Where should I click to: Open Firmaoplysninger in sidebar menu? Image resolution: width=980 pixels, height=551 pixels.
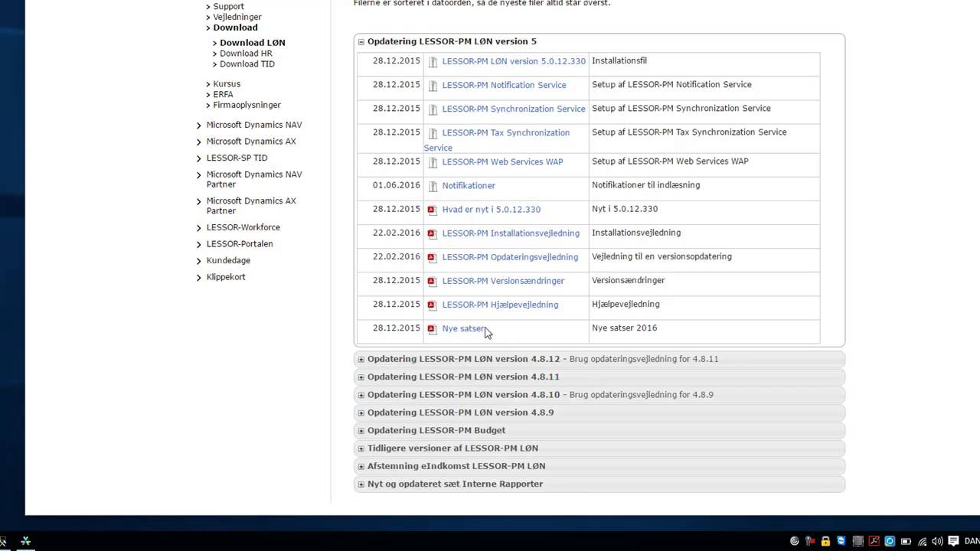click(x=247, y=105)
